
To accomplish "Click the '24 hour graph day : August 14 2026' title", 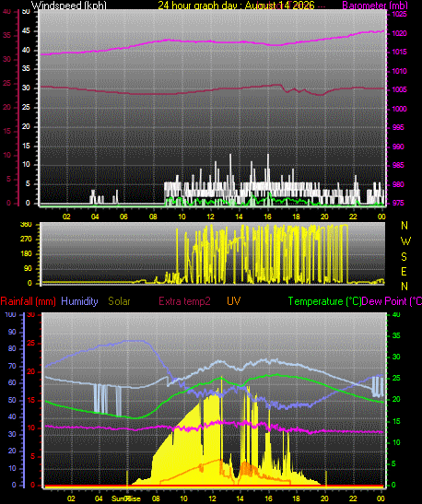I will (x=236, y=5).
